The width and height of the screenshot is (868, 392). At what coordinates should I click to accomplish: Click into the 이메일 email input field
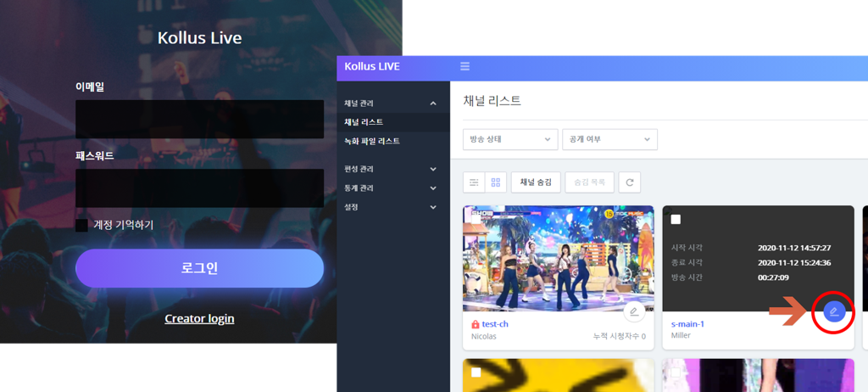pos(199,119)
